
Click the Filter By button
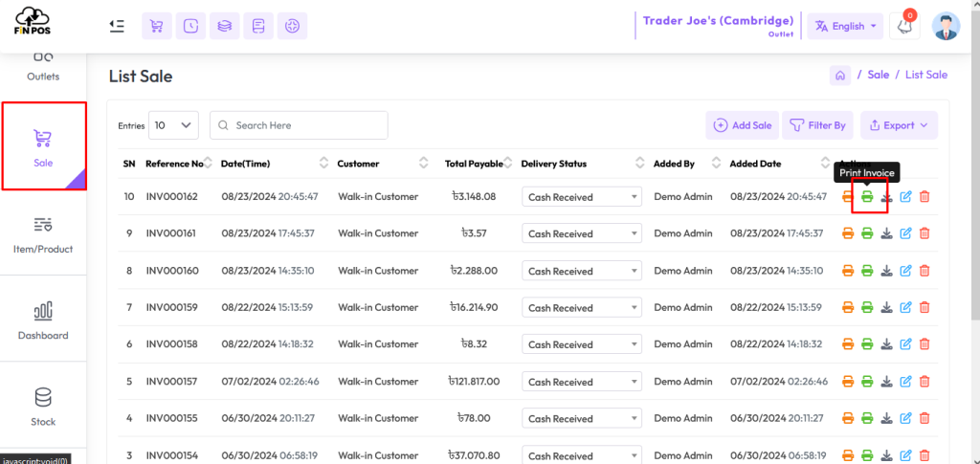(818, 125)
